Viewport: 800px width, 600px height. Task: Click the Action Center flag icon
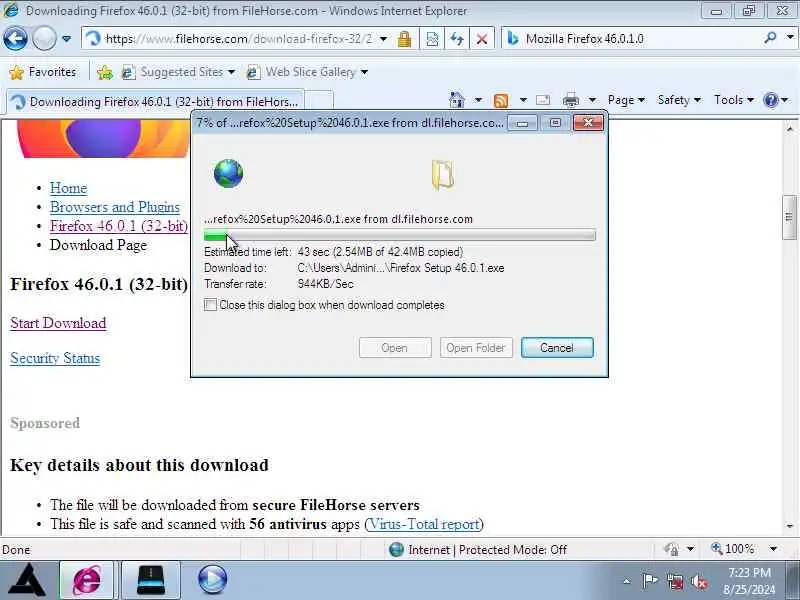tap(649, 581)
